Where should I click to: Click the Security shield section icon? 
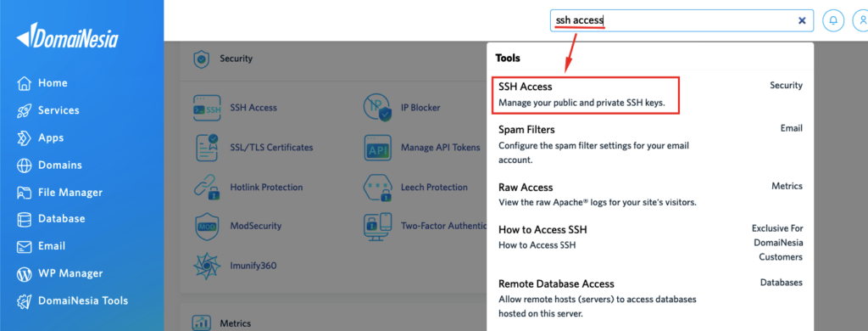click(x=202, y=59)
